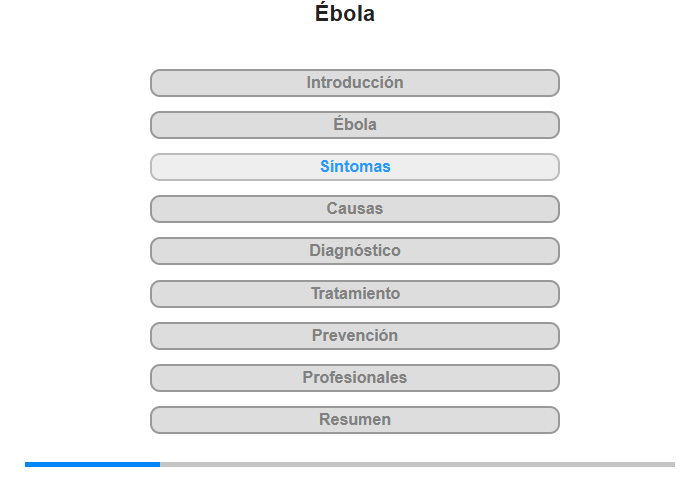
Task: Click the blue filled part of progress bar
Action: click(92, 464)
